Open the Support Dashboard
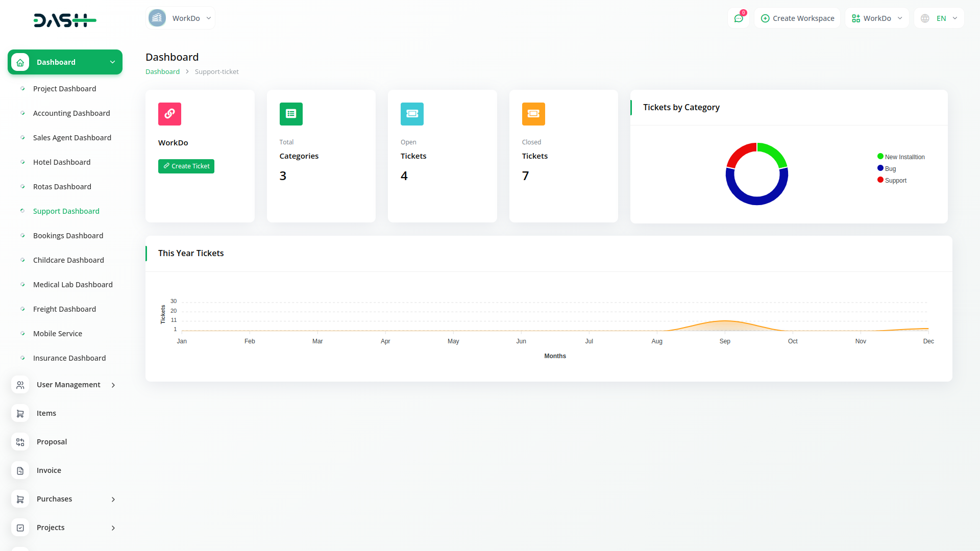 66,211
